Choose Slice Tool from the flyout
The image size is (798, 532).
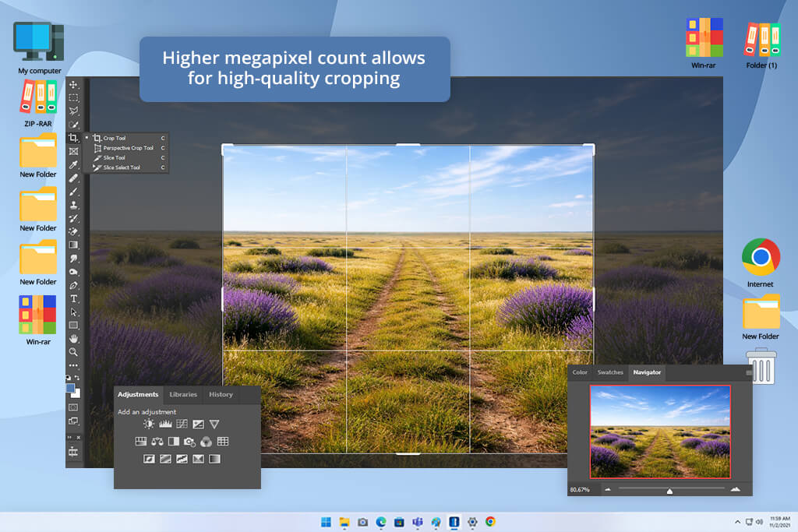coord(125,157)
